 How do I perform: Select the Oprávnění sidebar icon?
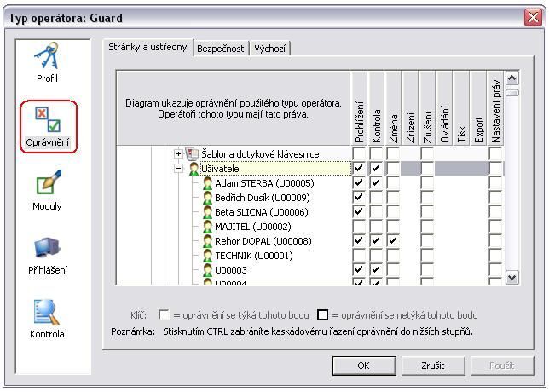click(48, 119)
